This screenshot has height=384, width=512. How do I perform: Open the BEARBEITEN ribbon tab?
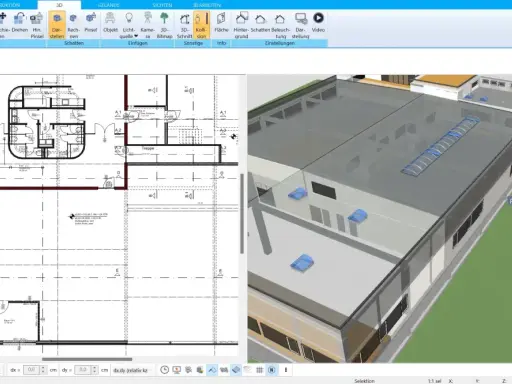click(207, 5)
